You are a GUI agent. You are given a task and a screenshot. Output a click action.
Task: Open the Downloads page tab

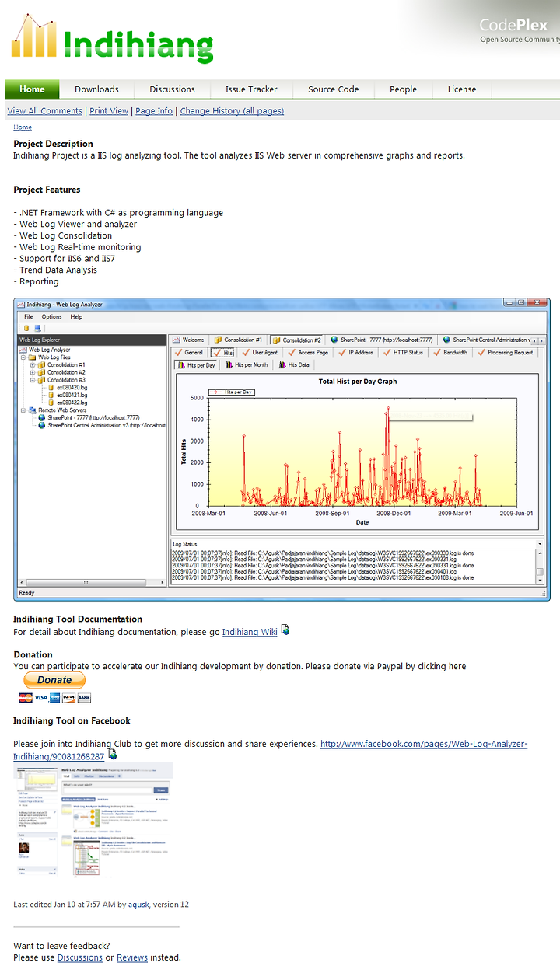[x=96, y=89]
